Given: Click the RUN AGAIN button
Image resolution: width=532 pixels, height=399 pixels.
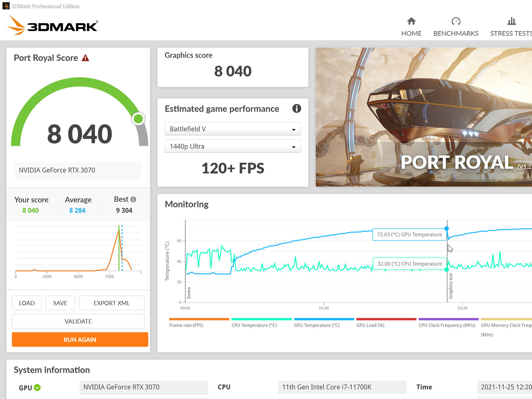Looking at the screenshot, I should (80, 339).
